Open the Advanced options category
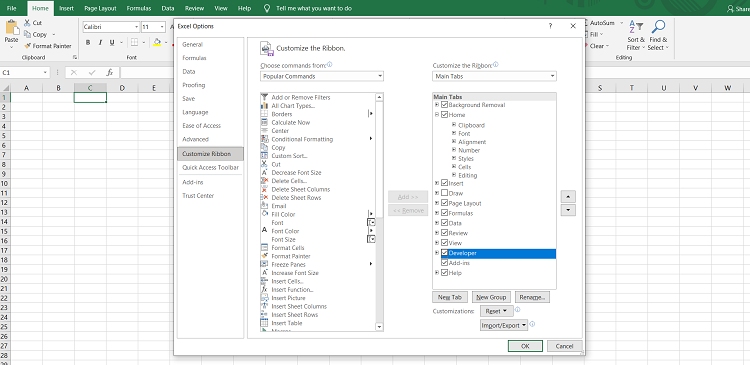The height and width of the screenshot is (365, 750). pyautogui.click(x=210, y=139)
